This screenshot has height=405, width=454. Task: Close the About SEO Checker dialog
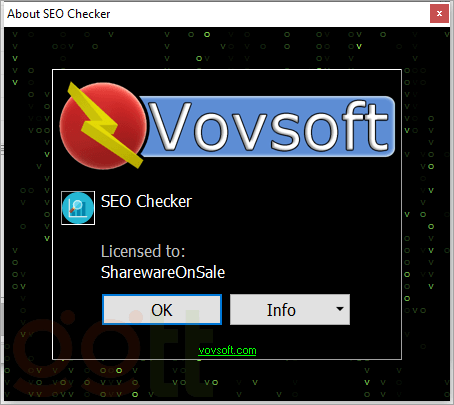(439, 14)
